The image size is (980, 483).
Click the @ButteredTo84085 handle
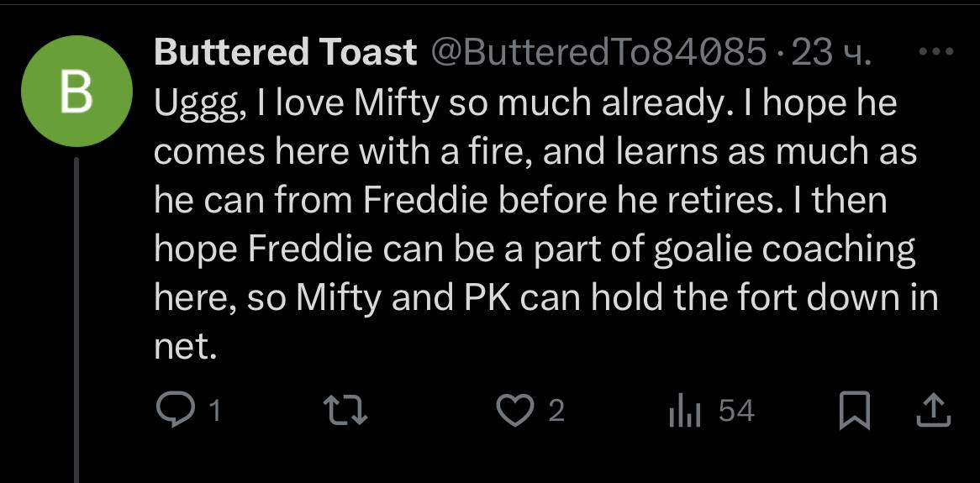coord(598,54)
